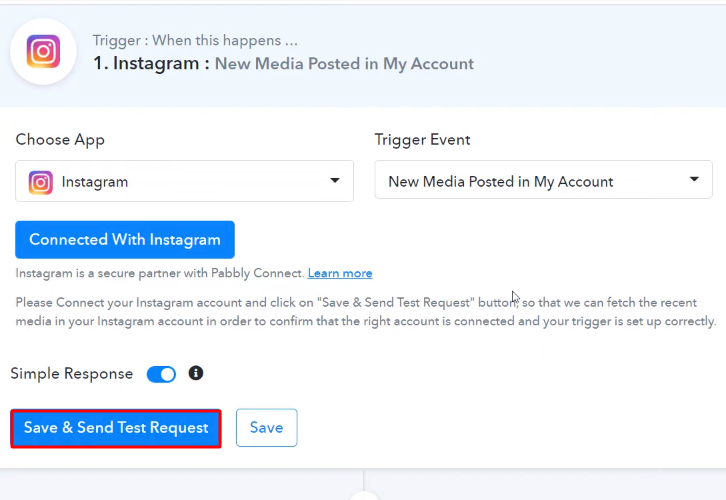Click the 'Trigger : When this happens ...' text
The height and width of the screenshot is (500, 726).
click(x=195, y=41)
